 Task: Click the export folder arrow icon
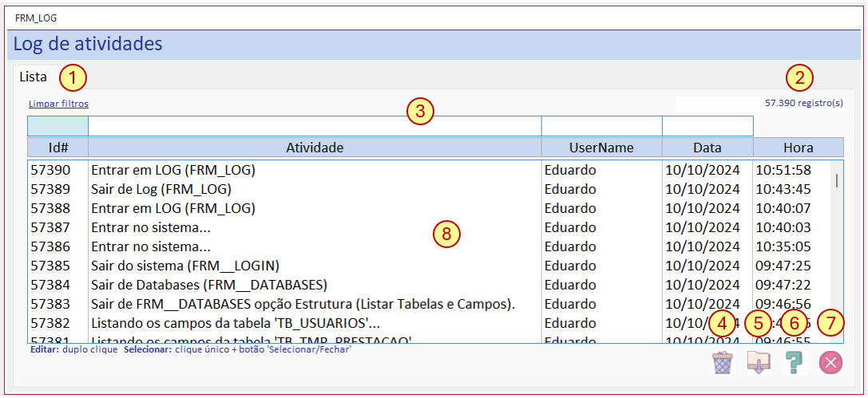pyautogui.click(x=759, y=363)
